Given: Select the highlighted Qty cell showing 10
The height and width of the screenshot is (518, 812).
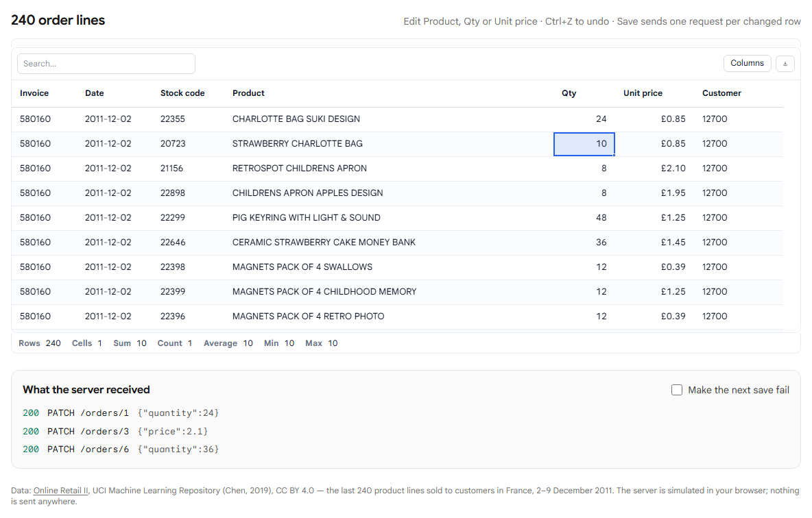Looking at the screenshot, I should (x=584, y=144).
